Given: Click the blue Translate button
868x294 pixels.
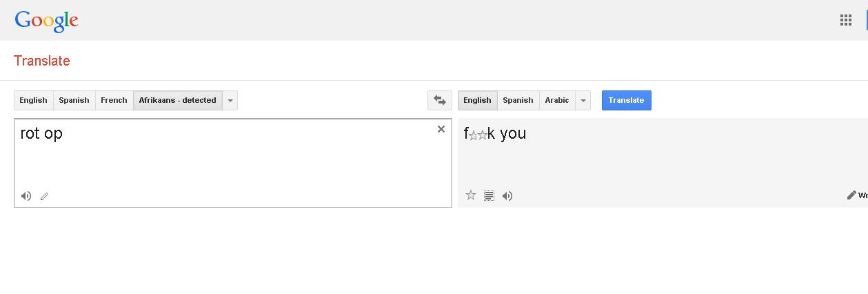Looking at the screenshot, I should click(626, 100).
